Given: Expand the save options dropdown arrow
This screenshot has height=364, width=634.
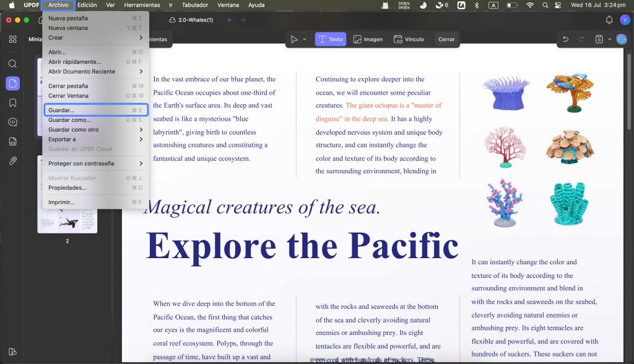Looking at the screenshot, I should click(x=610, y=39).
